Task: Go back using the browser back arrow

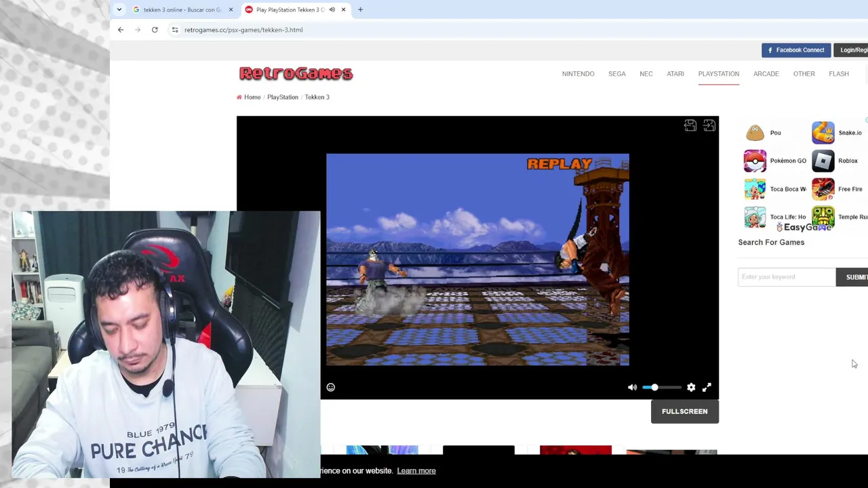Action: click(121, 30)
